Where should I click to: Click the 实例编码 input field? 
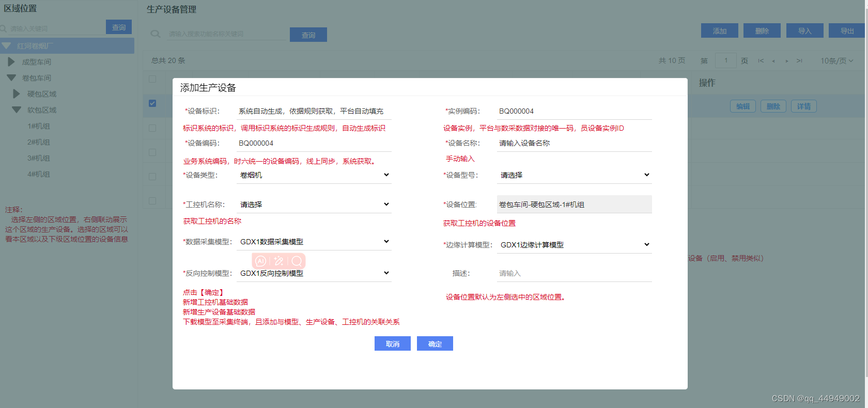point(575,111)
